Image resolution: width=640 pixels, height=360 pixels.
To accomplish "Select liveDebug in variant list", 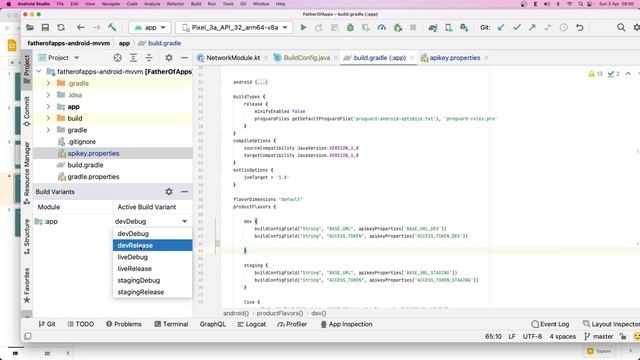I will pos(152,257).
